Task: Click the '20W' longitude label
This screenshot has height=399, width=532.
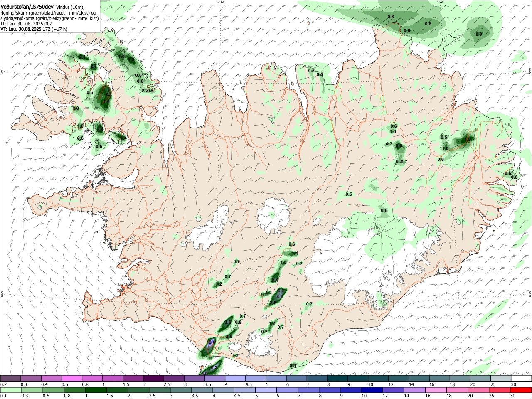Action: click(221, 2)
